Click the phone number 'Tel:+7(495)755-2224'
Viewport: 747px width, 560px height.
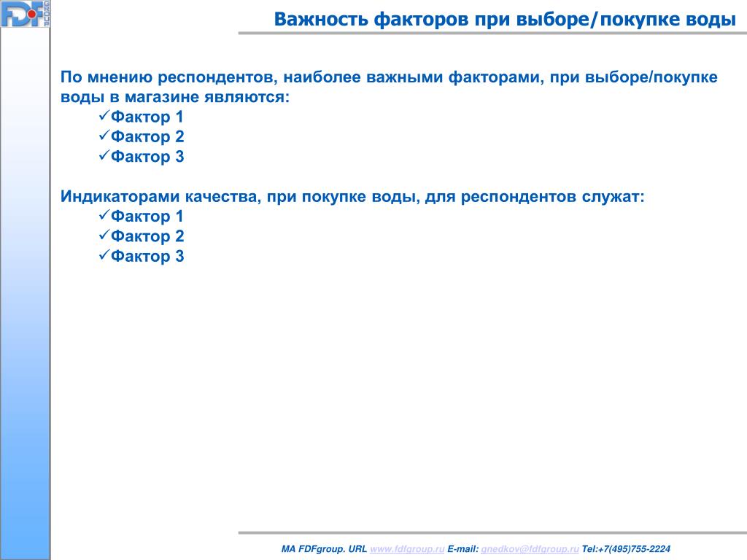[x=626, y=549]
